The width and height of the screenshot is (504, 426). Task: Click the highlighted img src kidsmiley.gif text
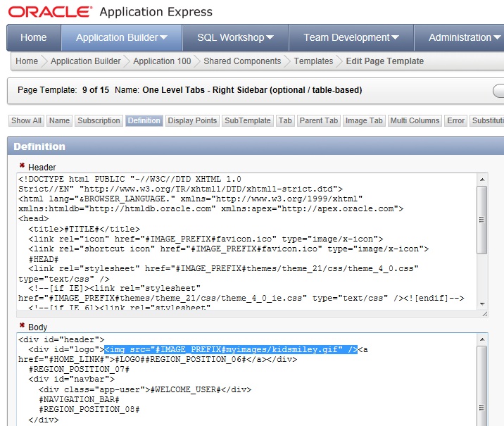[x=231, y=349]
